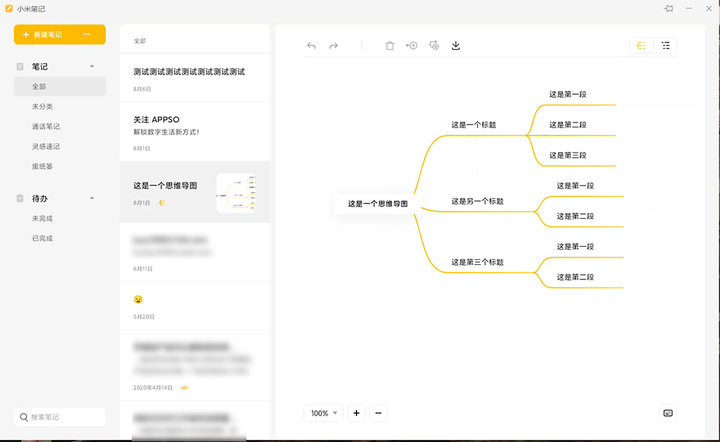Click the download/export icon
This screenshot has height=442, width=720.
click(x=456, y=46)
